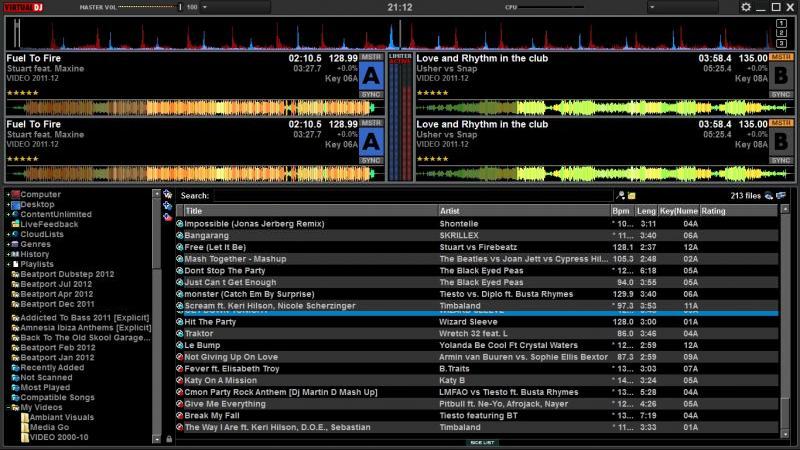Toggle SYNC on bottom Love and Rhythm deck
Screen dimensions: 800x450
coord(781,160)
